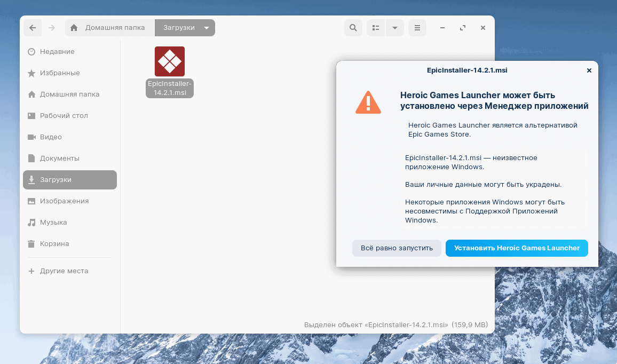Click the forward arrow navigation button
This screenshot has height=364, width=617.
[52, 28]
